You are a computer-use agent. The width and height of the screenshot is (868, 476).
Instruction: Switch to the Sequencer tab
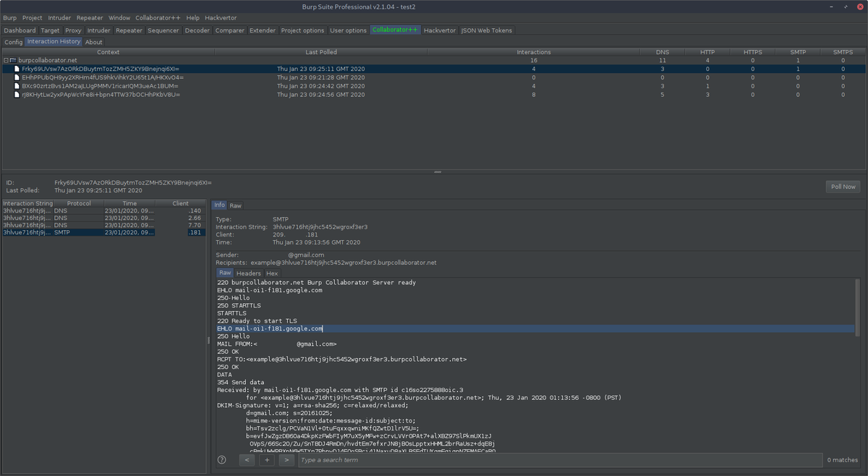pos(163,30)
